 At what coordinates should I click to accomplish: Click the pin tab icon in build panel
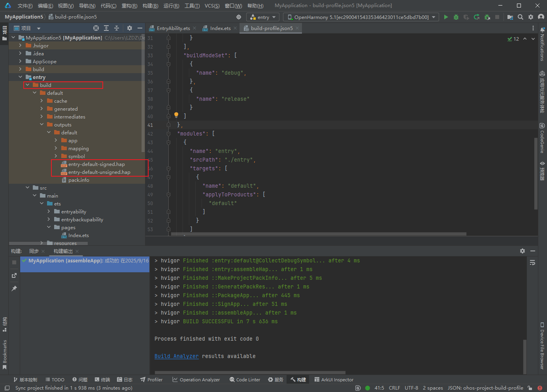point(14,288)
